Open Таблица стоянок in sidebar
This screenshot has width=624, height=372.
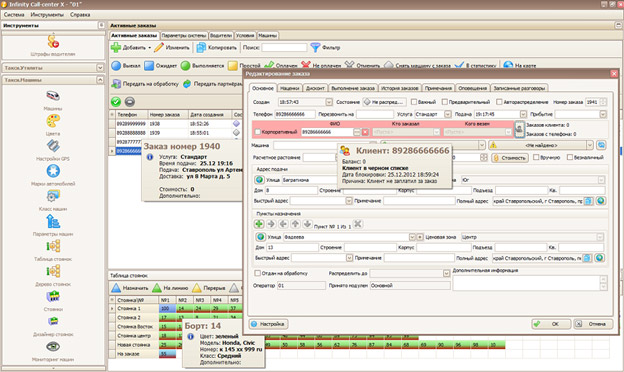tap(53, 250)
